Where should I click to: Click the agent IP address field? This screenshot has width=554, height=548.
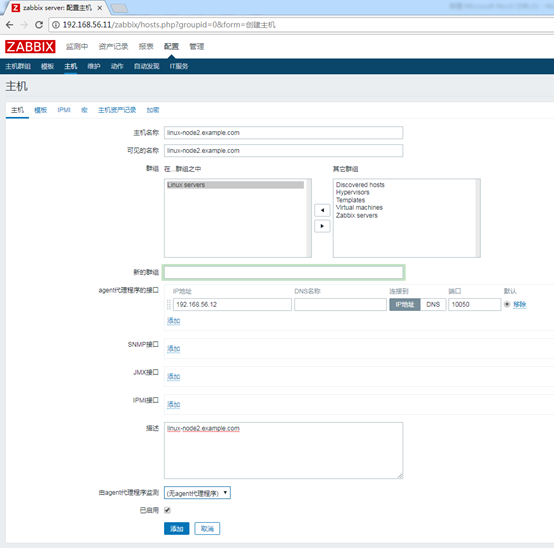[232, 305]
